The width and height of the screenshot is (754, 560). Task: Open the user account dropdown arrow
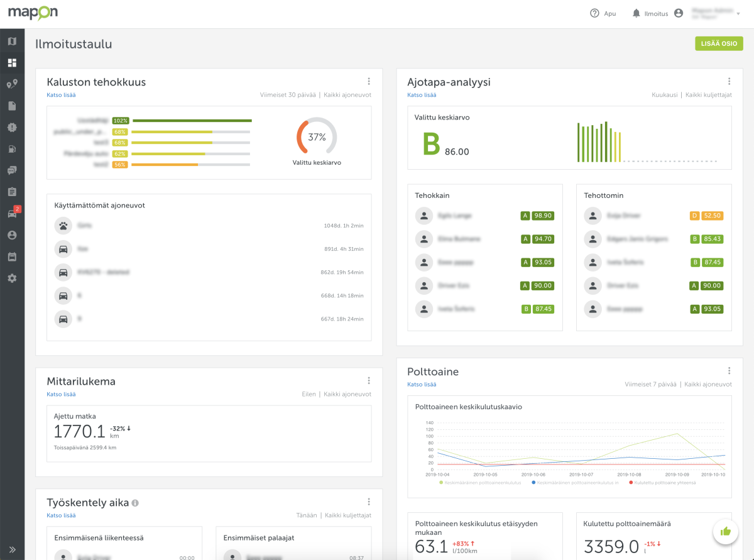coord(738,13)
